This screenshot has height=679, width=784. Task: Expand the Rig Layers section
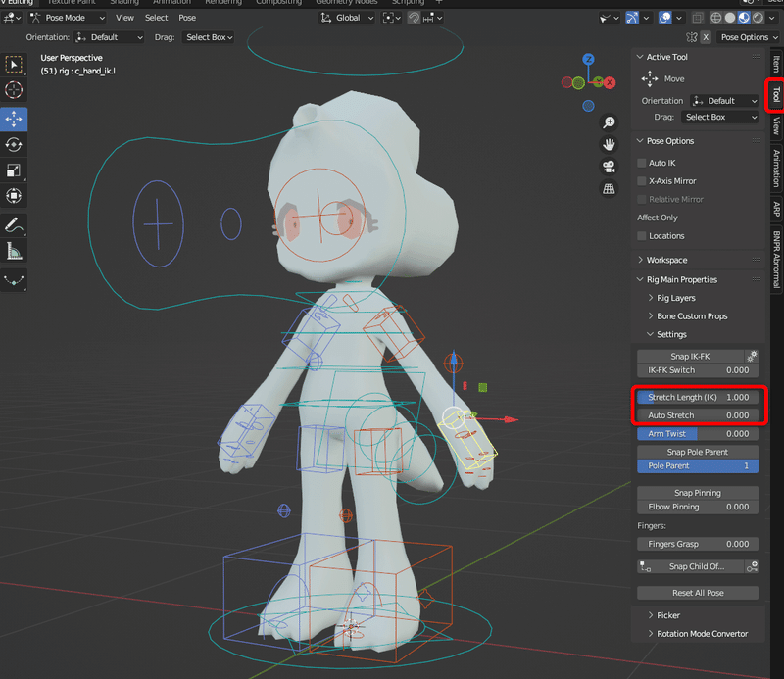click(x=675, y=298)
